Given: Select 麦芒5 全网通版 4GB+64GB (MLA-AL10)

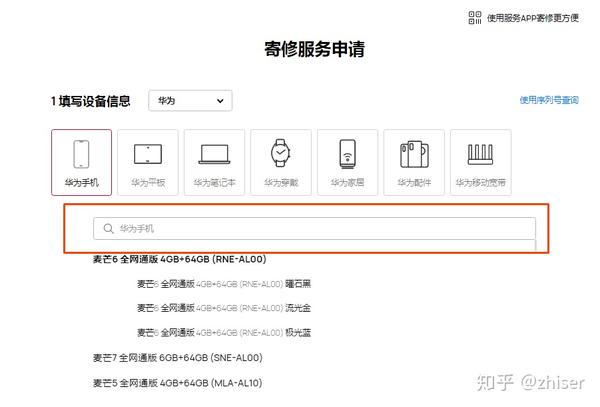Looking at the screenshot, I should [x=178, y=383].
